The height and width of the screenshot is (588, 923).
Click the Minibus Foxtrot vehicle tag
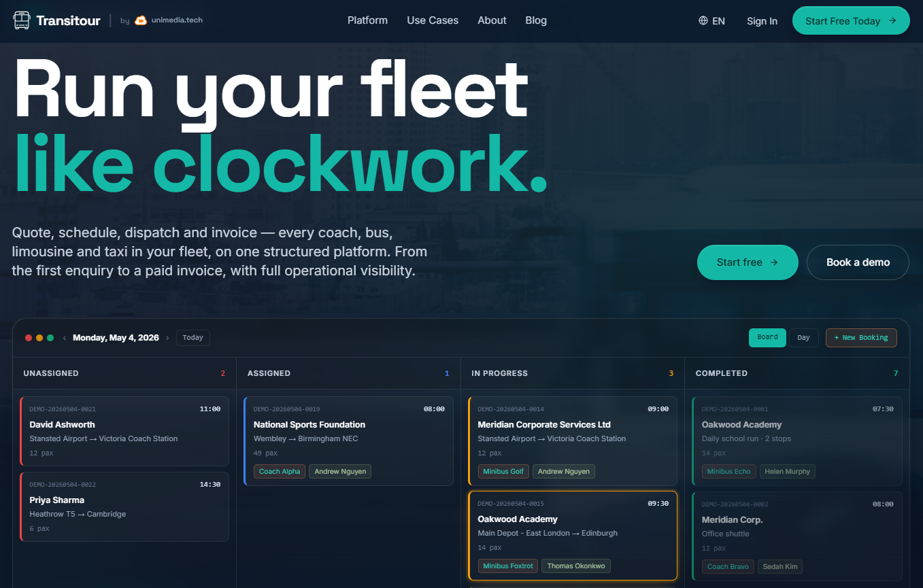coord(508,566)
